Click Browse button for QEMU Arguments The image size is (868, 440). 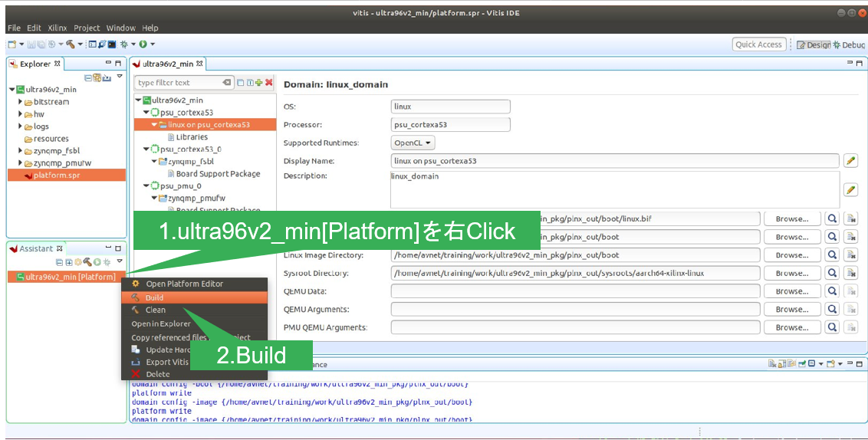(x=791, y=310)
